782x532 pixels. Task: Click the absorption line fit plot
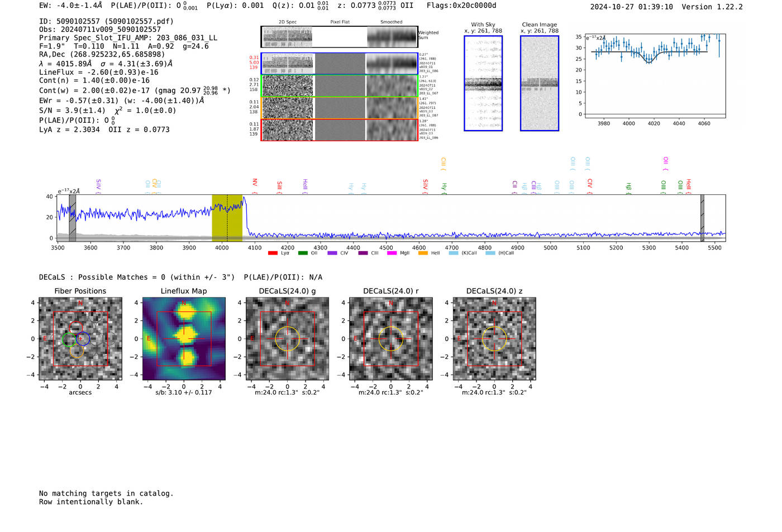click(x=655, y=76)
